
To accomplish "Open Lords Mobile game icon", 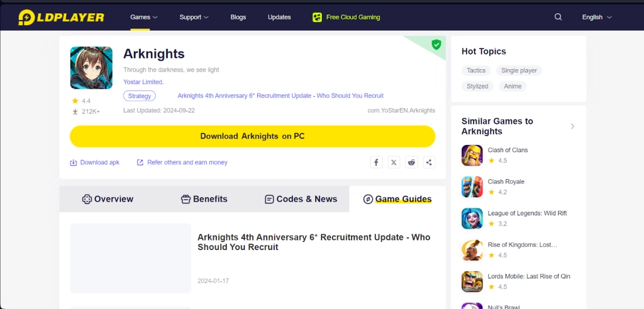I will (472, 281).
